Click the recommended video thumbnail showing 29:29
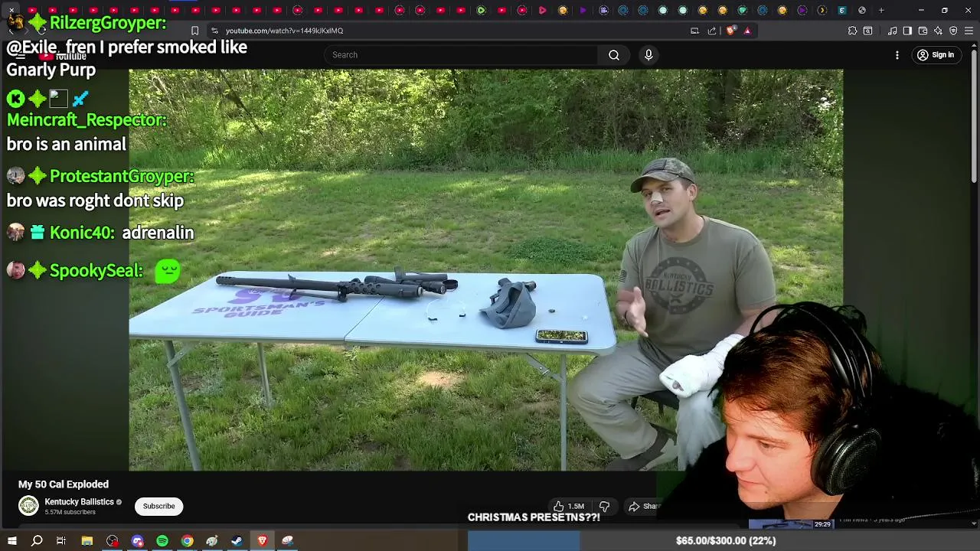The image size is (980, 551). 792,524
